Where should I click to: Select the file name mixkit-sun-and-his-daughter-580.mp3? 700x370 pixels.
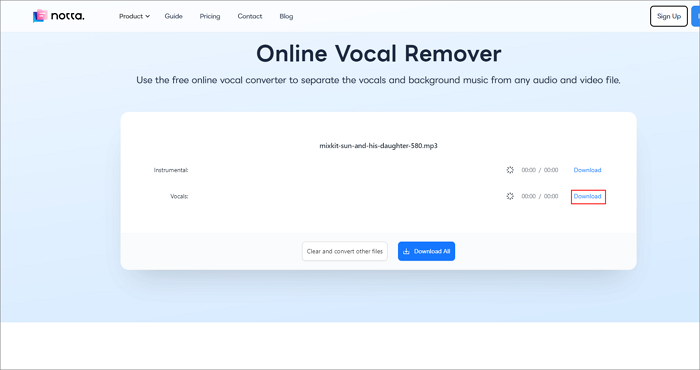(378, 146)
